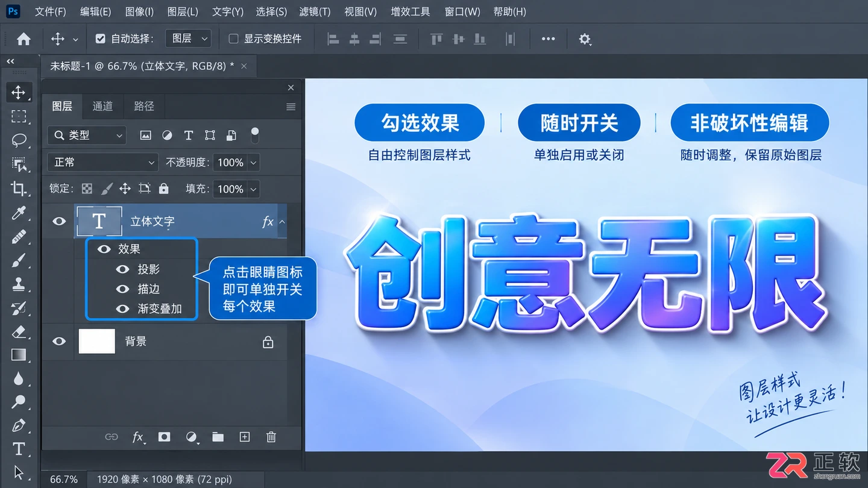Select the Lasso tool
This screenshot has width=868, height=488.
[x=19, y=140]
